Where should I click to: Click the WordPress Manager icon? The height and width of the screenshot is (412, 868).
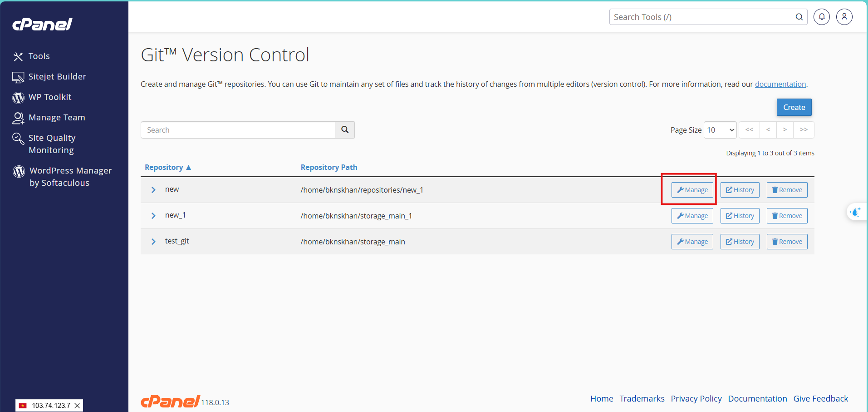(x=19, y=171)
